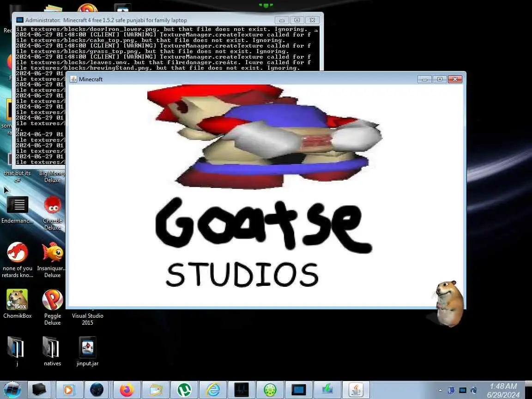Open the Peggle Deluxe desktop shortcut

53,307
